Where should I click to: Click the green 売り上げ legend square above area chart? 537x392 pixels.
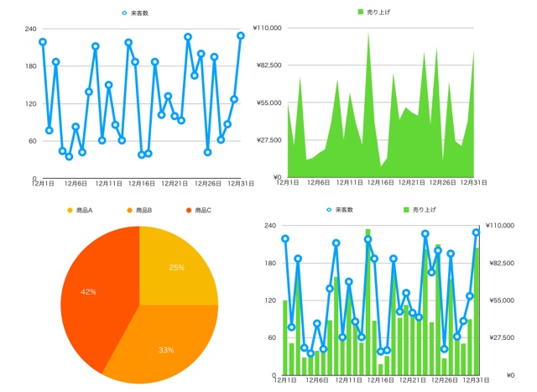coord(360,12)
